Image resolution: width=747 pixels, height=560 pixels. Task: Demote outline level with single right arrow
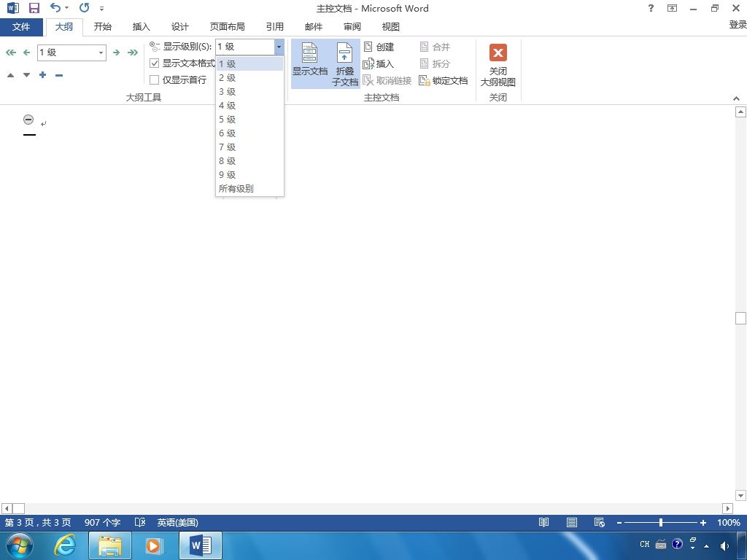click(x=116, y=52)
